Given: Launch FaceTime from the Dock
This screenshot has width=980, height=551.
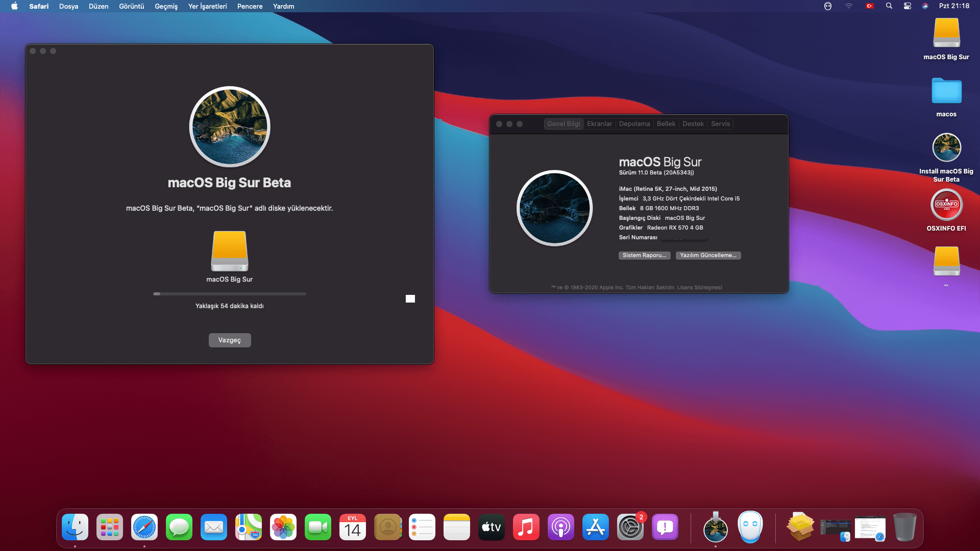Looking at the screenshot, I should 318,527.
